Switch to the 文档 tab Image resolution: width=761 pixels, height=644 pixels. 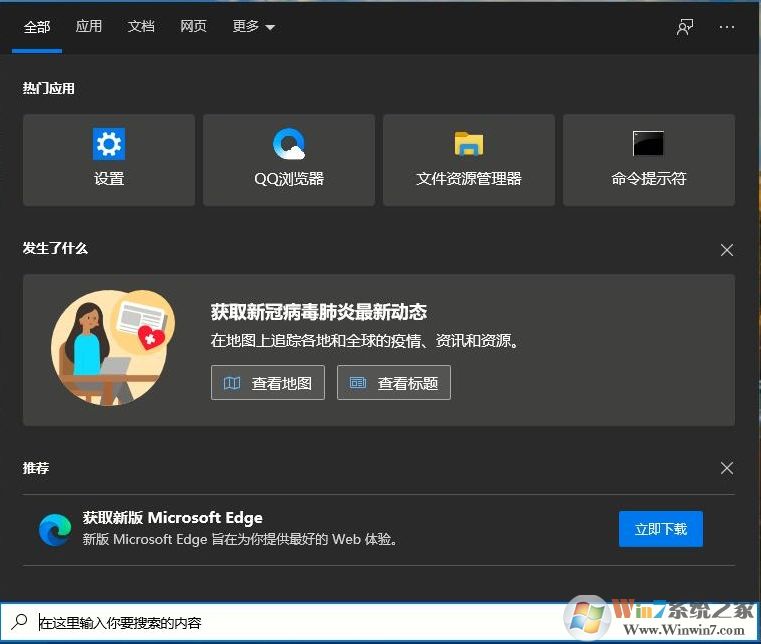pos(141,27)
